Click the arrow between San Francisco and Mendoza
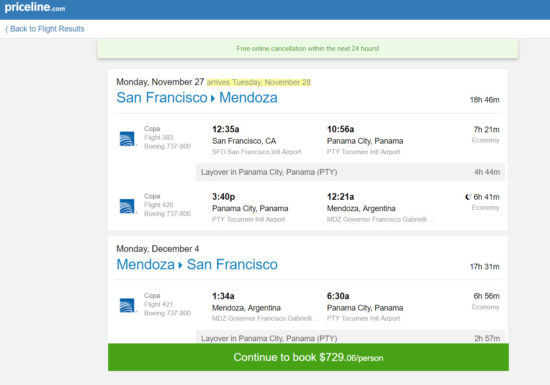The width and height of the screenshot is (550, 385). click(213, 99)
